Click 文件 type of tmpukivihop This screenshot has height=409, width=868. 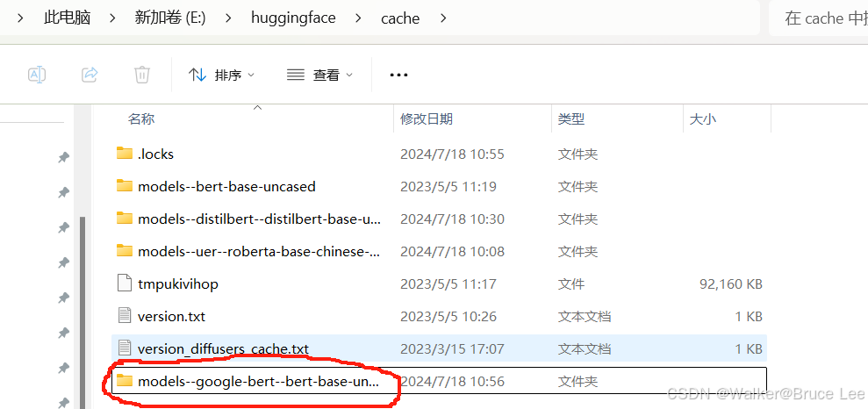[571, 283]
